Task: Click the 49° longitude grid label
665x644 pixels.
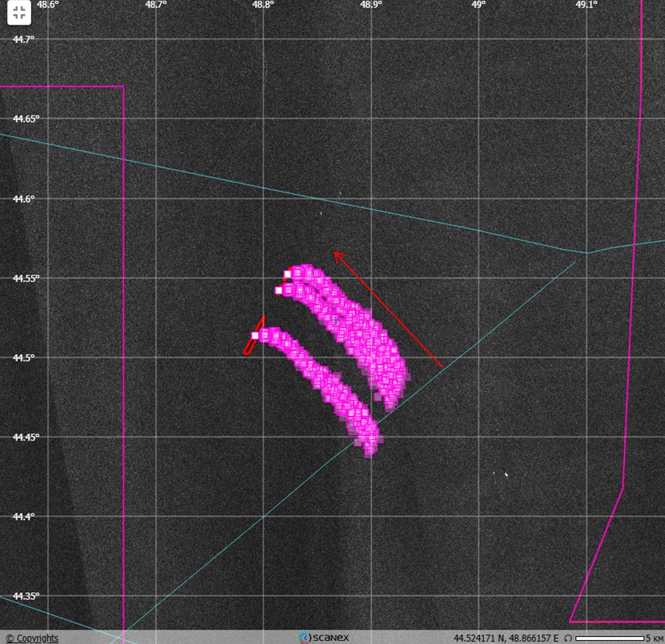Action: point(479,5)
